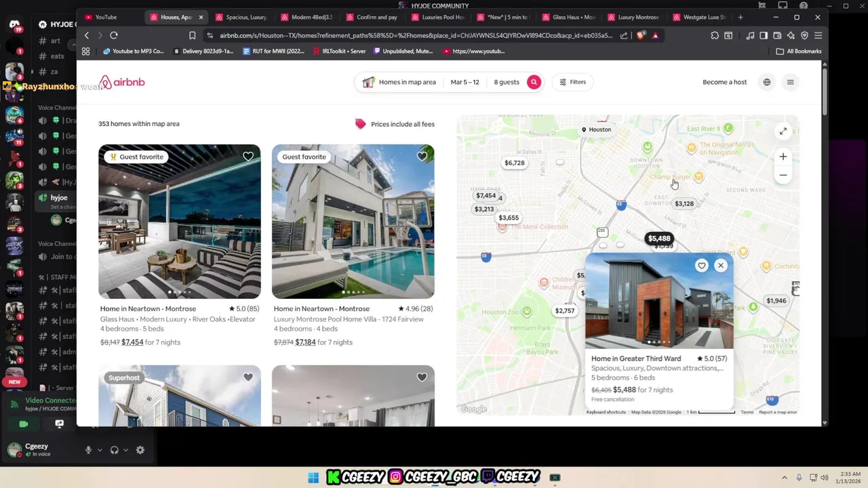
Task: Open a new browser tab
Action: click(x=741, y=17)
